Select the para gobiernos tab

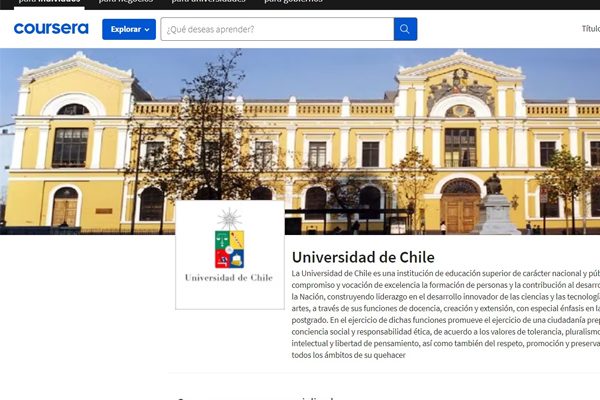[x=293, y=2]
